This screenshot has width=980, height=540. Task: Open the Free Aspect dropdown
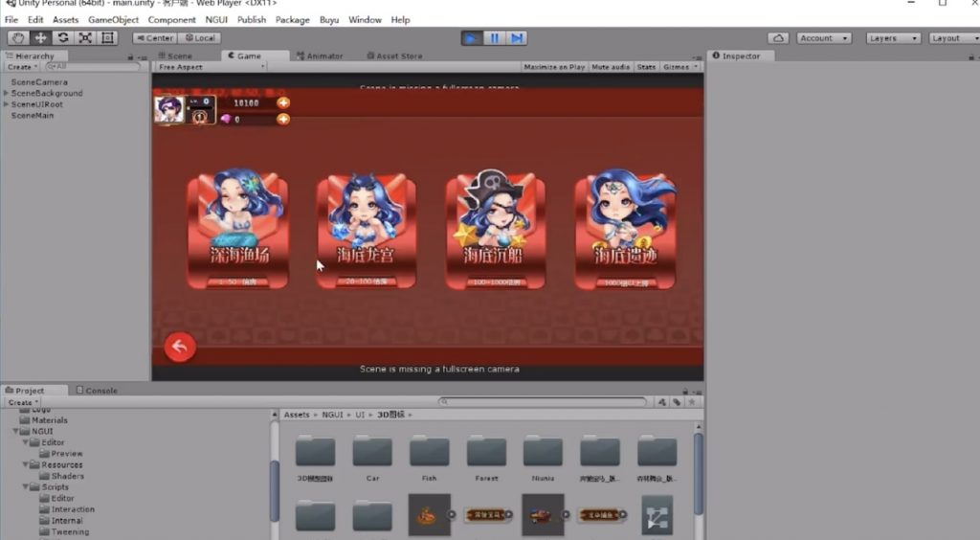click(211, 67)
